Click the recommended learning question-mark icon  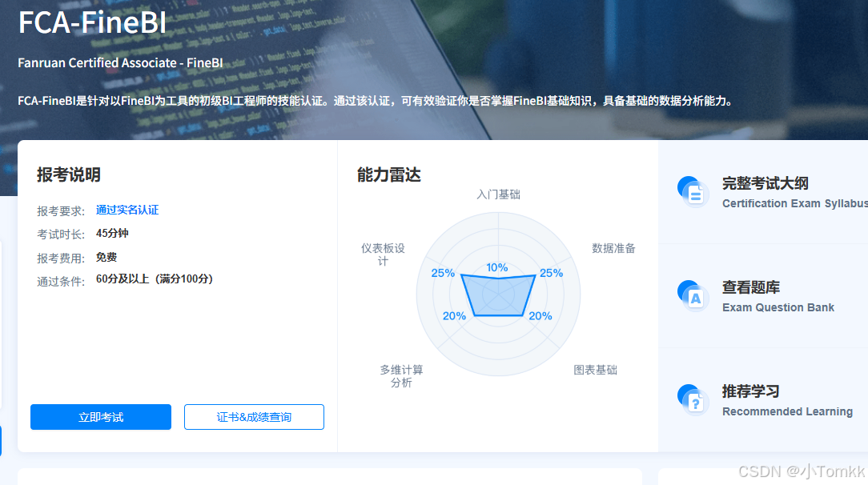[x=693, y=400]
